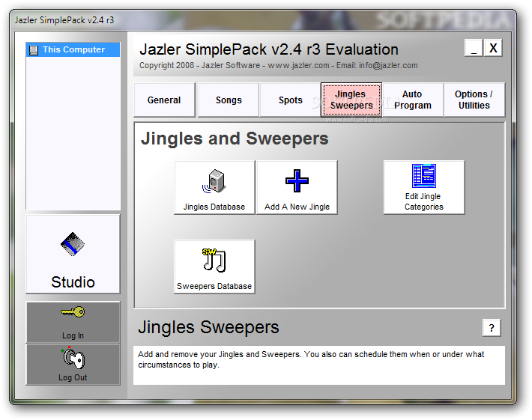This screenshot has height=420, width=532.
Task: Click the Sweepers Database caption
Action: [214, 286]
